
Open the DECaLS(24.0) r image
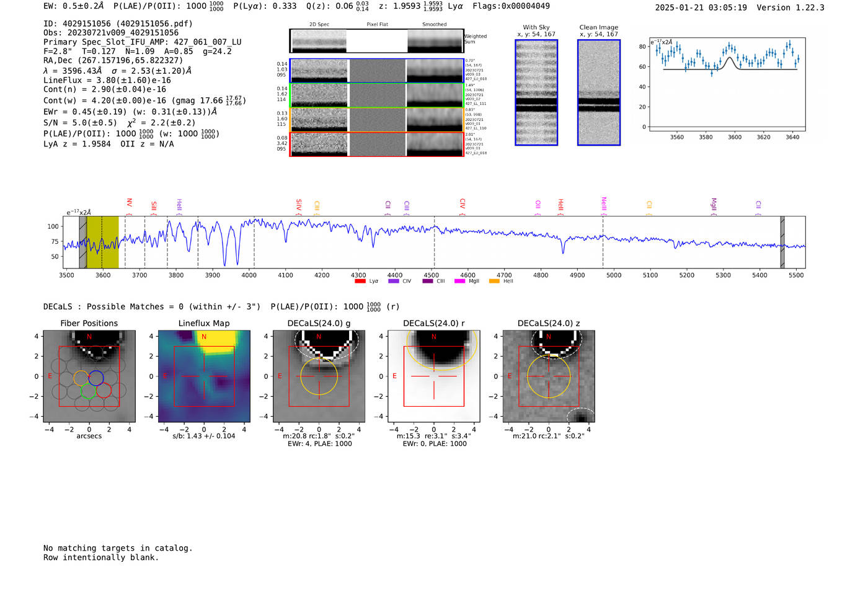tap(434, 376)
